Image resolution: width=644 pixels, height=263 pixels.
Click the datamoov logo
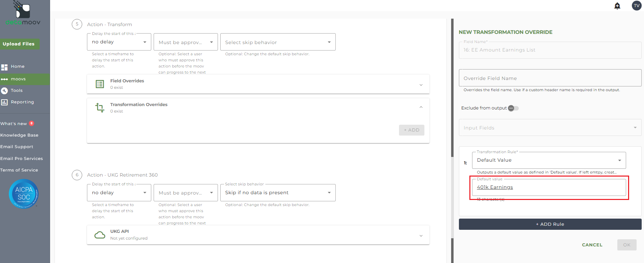pos(23,13)
